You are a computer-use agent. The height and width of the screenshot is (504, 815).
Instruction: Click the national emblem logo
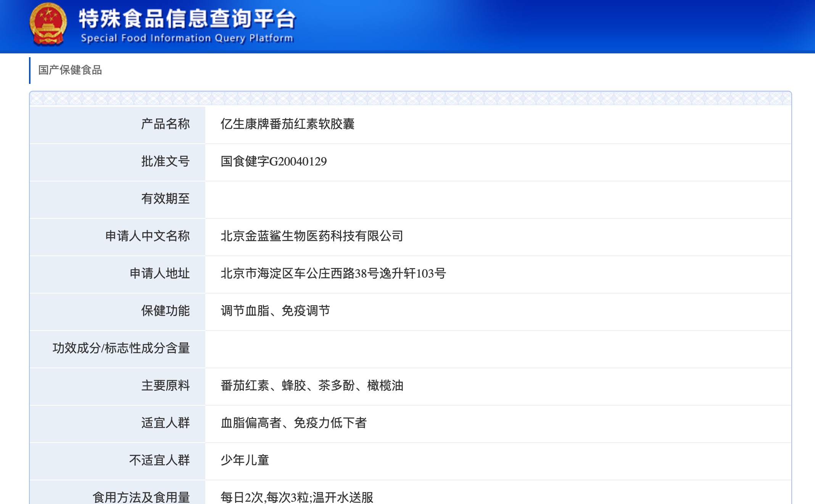(48, 24)
